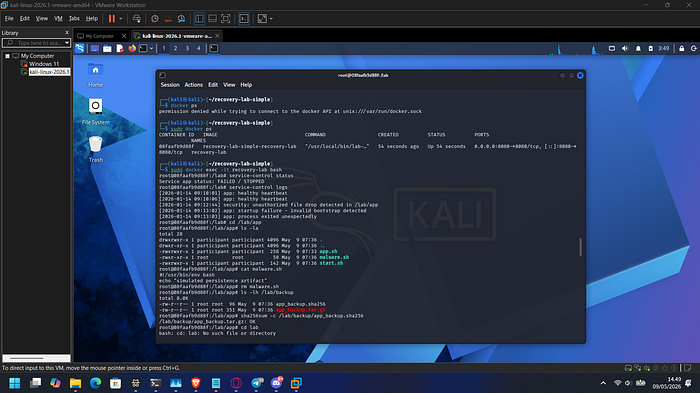This screenshot has width=700, height=393.
Task: Toggle the VMware library sidebar view icon
Action: (x=199, y=19)
